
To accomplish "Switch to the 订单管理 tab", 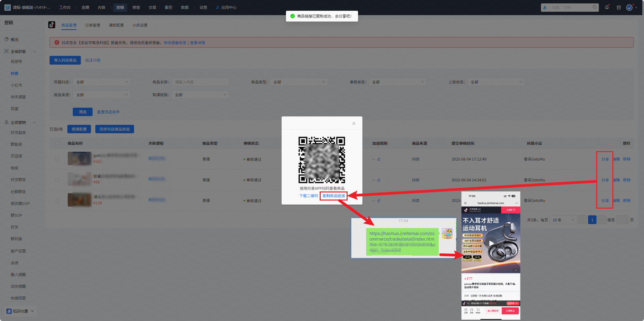I will tap(93, 25).
